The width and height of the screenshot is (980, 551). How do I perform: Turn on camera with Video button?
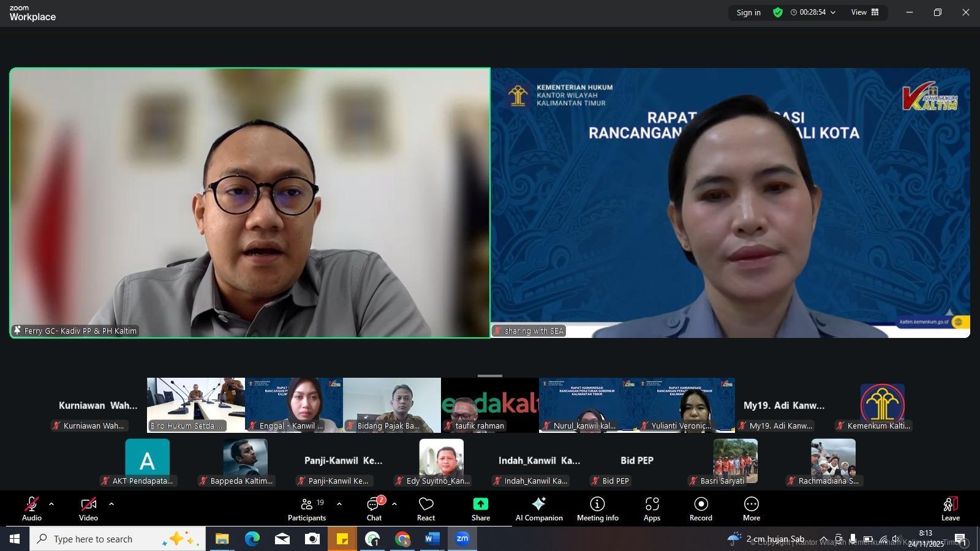click(x=88, y=509)
